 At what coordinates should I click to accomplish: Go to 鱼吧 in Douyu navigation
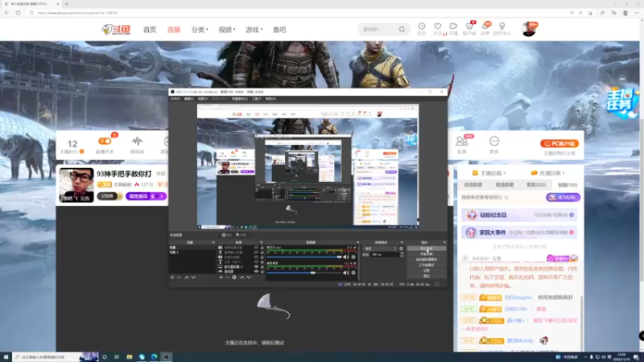pos(279,30)
